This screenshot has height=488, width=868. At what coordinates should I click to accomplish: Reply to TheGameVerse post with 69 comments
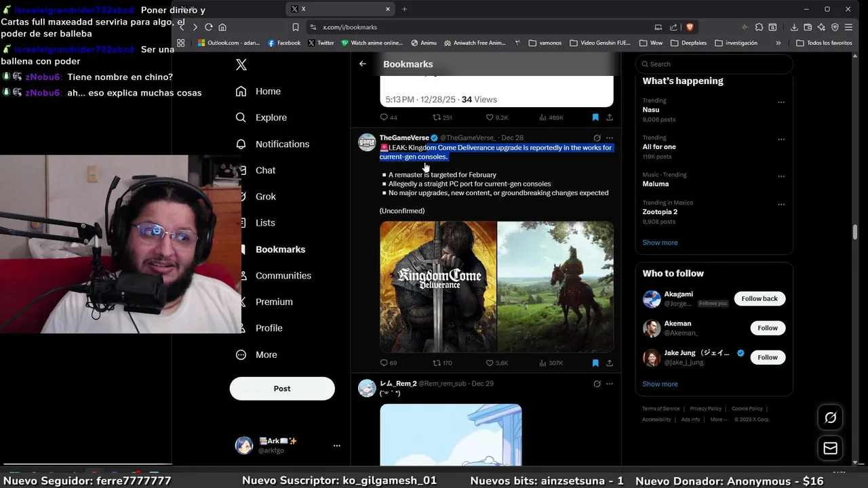click(x=389, y=363)
